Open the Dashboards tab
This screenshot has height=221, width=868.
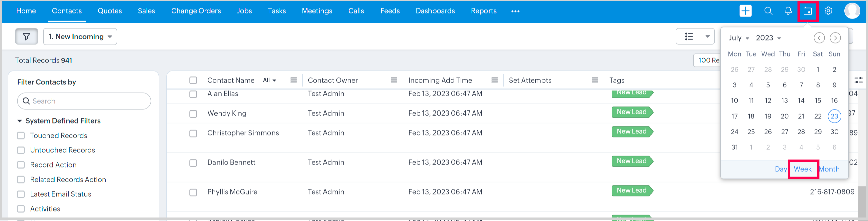pos(435,11)
